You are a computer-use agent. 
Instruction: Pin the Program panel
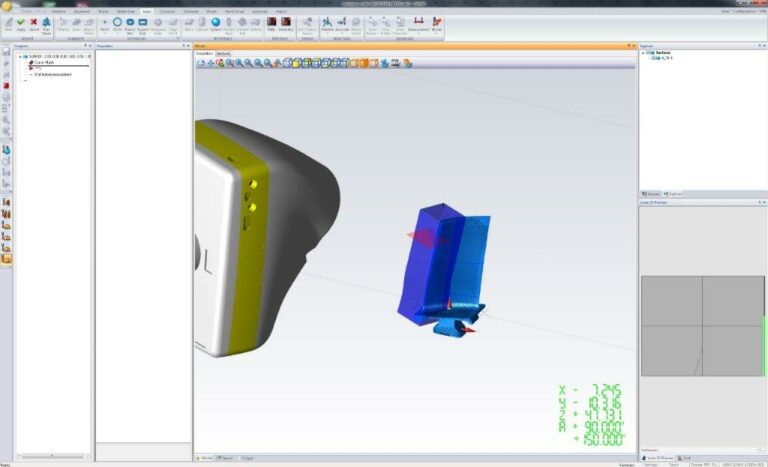pyautogui.click(x=85, y=46)
